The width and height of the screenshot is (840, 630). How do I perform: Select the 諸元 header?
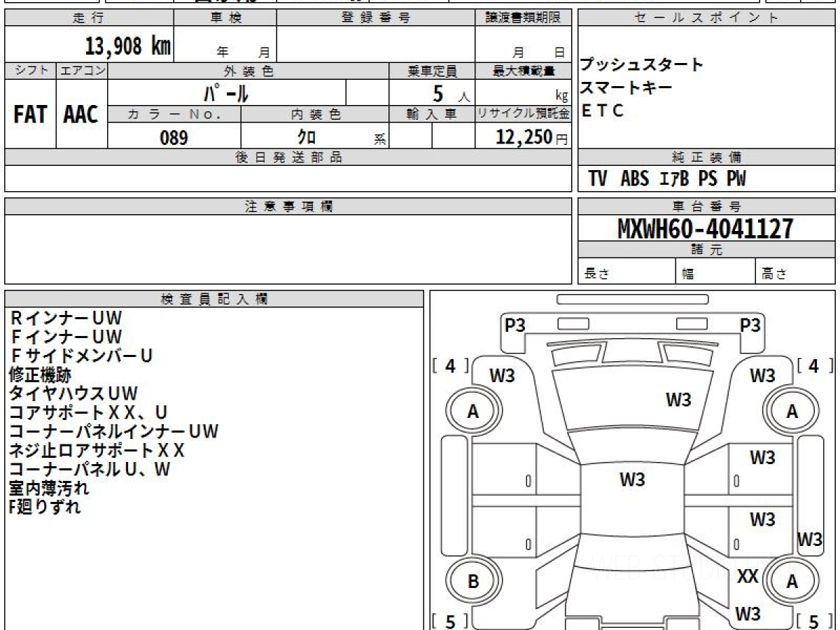(x=706, y=250)
